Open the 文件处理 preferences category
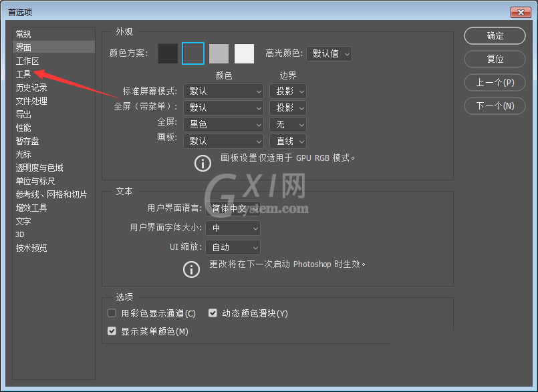This screenshot has height=392, width=538. [54, 101]
